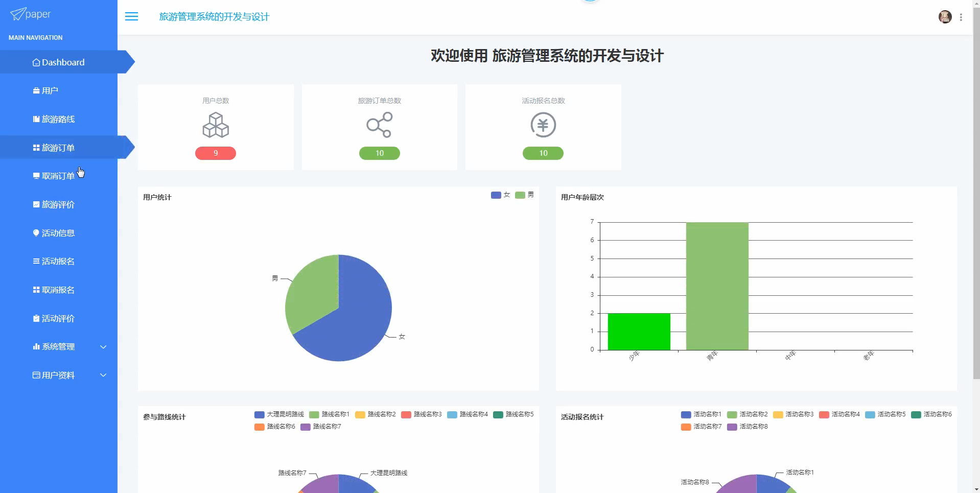This screenshot has height=493, width=980.
Task: Click the 参与路线统计 chart title
Action: tap(165, 417)
